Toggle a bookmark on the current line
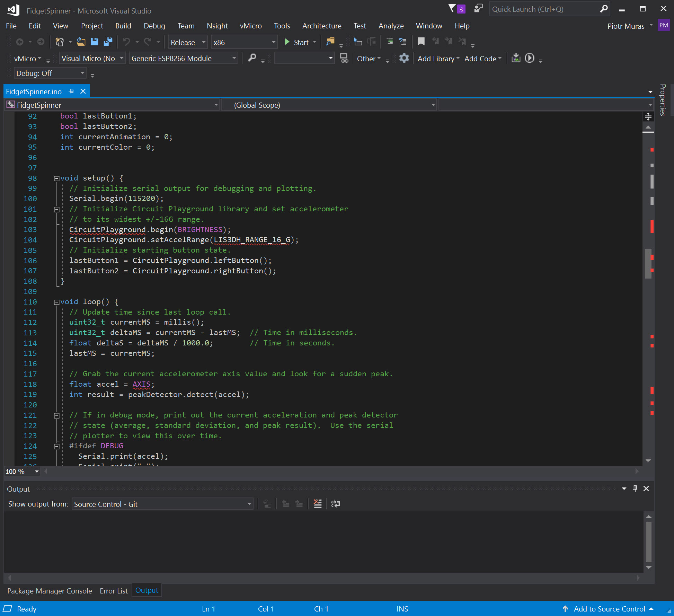The width and height of the screenshot is (674, 616). [x=421, y=41]
